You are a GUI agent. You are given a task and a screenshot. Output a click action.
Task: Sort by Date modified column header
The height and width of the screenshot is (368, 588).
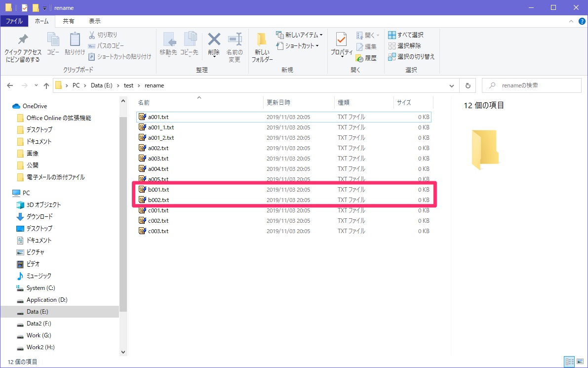(x=299, y=102)
